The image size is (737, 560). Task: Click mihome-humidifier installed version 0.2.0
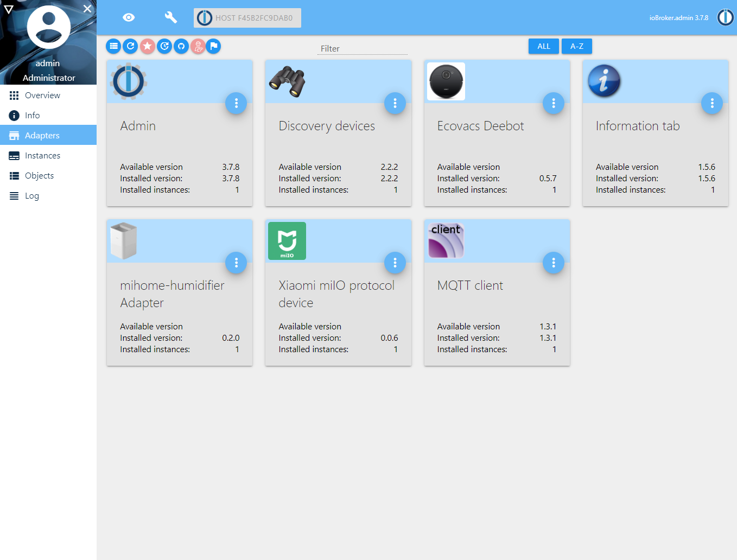(x=231, y=338)
